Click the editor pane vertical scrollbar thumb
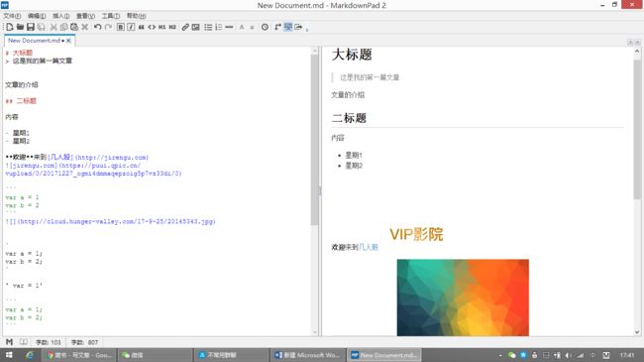644x362 pixels. coord(315,140)
